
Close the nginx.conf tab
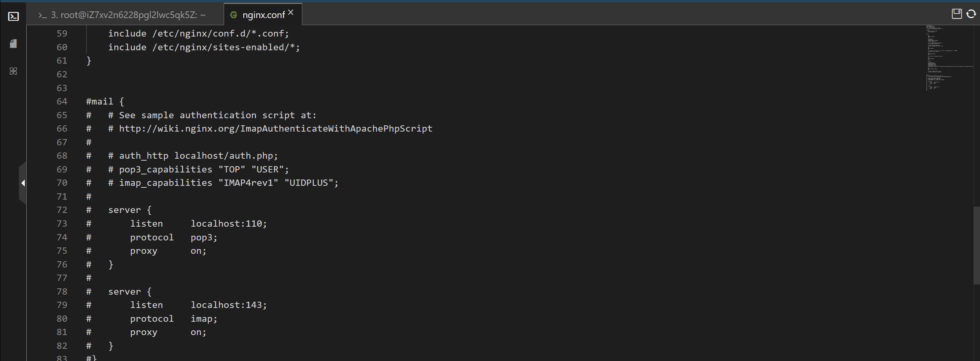point(291,13)
